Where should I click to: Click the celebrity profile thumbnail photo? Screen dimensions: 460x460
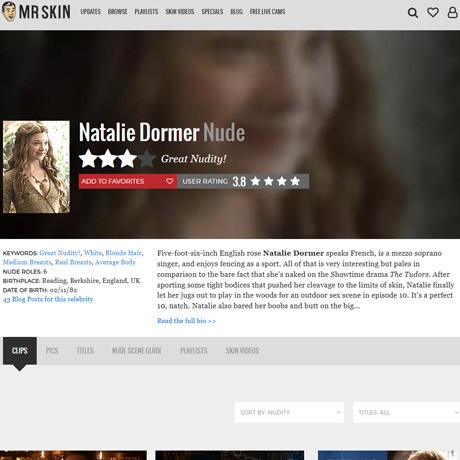36,167
